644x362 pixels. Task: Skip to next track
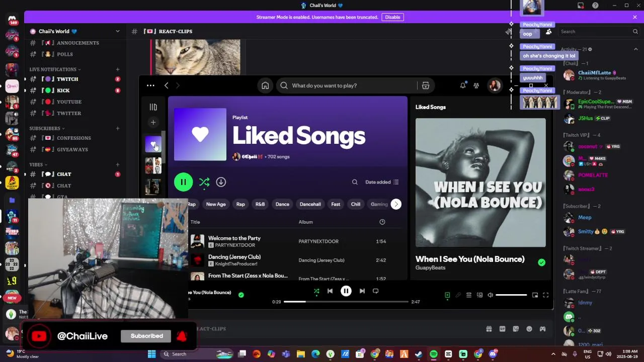point(362,291)
